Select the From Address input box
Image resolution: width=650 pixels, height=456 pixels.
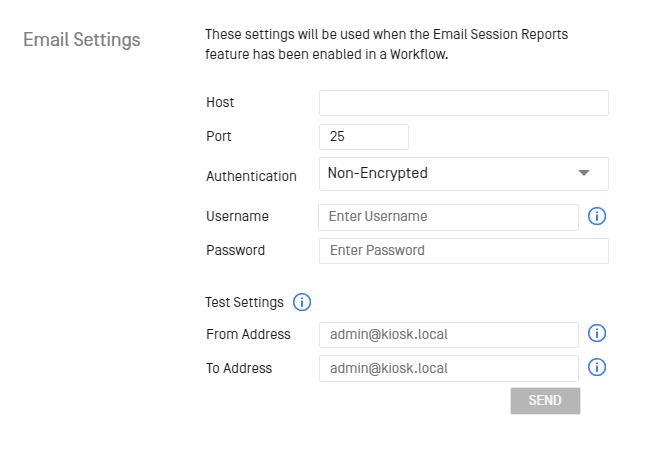pyautogui.click(x=449, y=335)
